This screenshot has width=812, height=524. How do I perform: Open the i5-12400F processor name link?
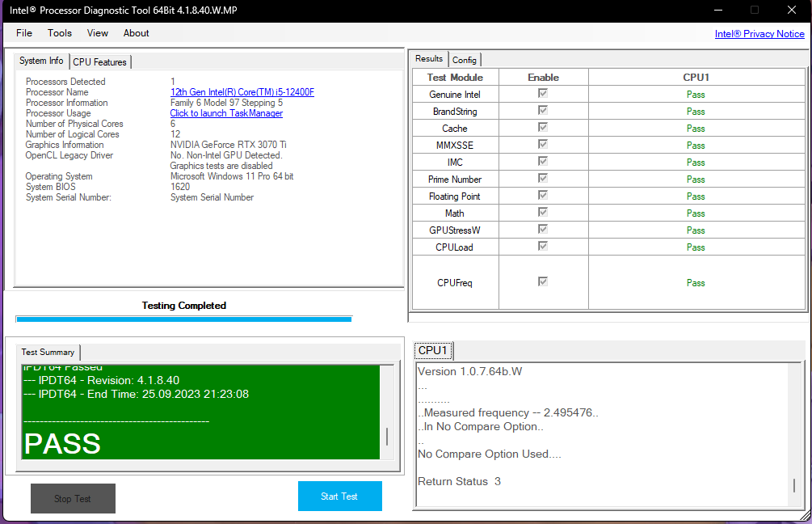[x=242, y=91]
